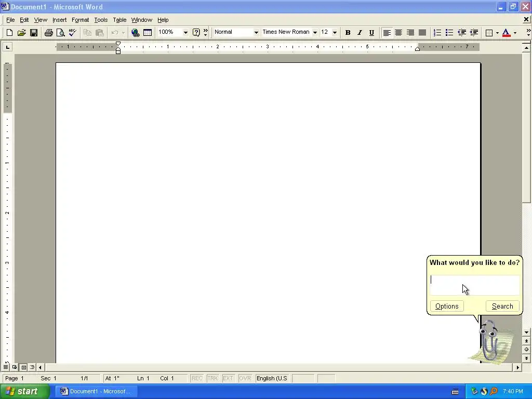
Task: Create a new blank document
Action: pos(9,33)
